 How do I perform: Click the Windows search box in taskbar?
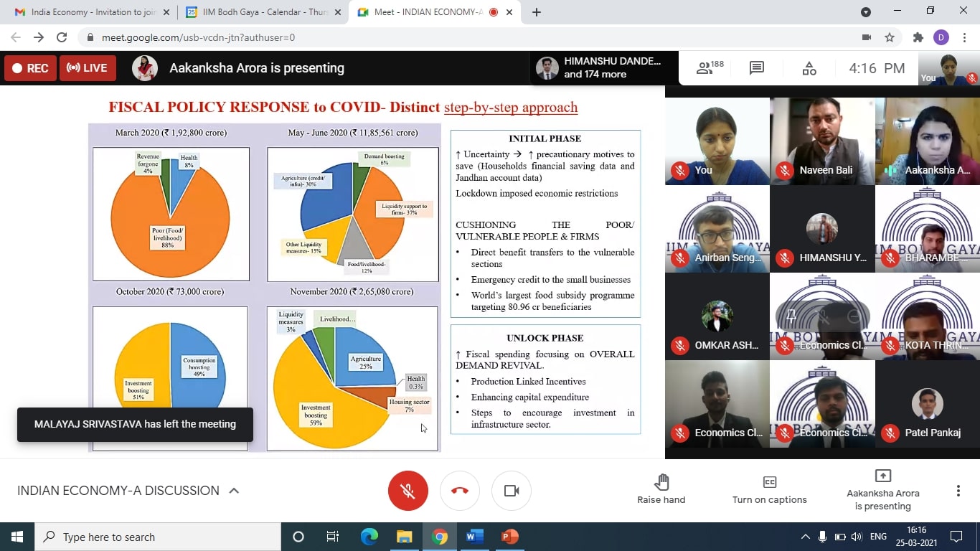158,537
